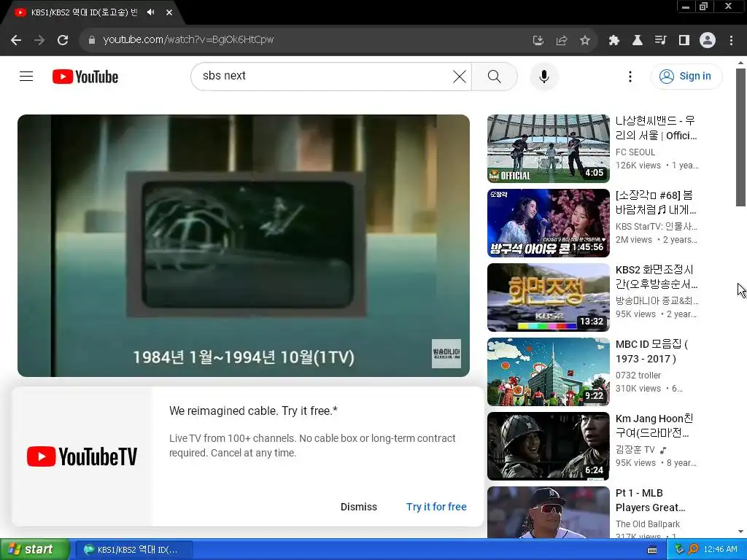Visit the FC SEOUL channel name

[635, 152]
